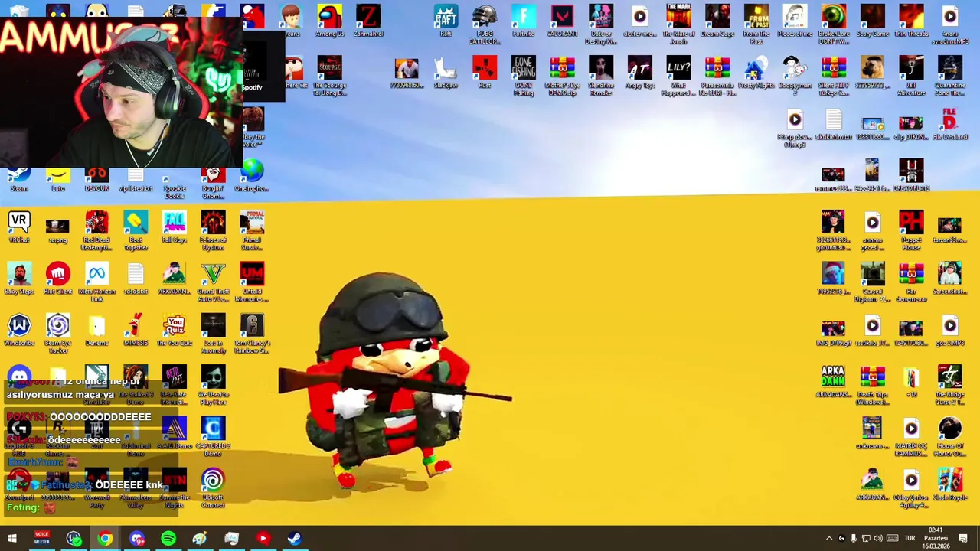Image resolution: width=980 pixels, height=551 pixels.
Task: Open the taskbar clock showing 02:41
Action: point(936,539)
